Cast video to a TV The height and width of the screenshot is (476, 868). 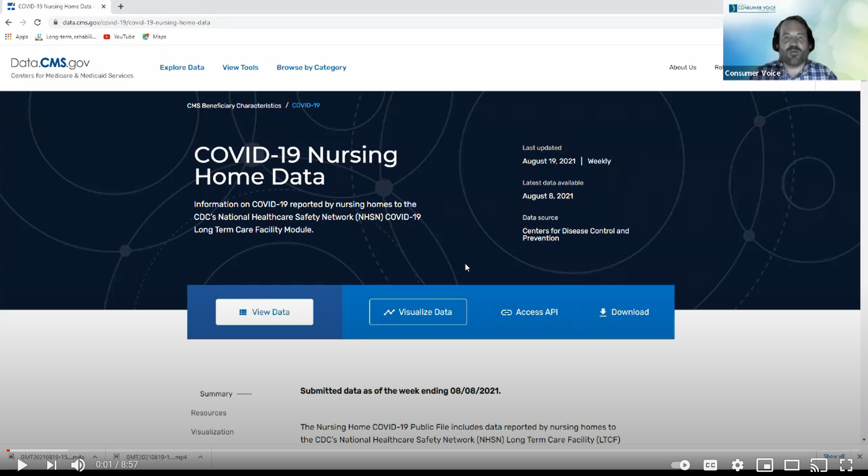819,465
